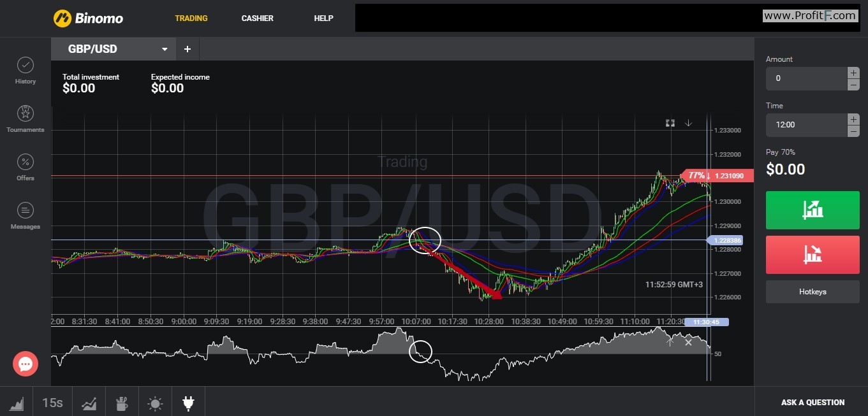Open the HELP menu
This screenshot has width=868, height=416.
tap(323, 18)
